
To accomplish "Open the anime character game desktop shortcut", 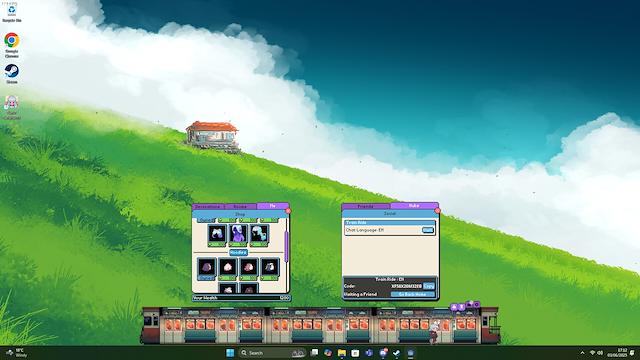I will (11, 107).
